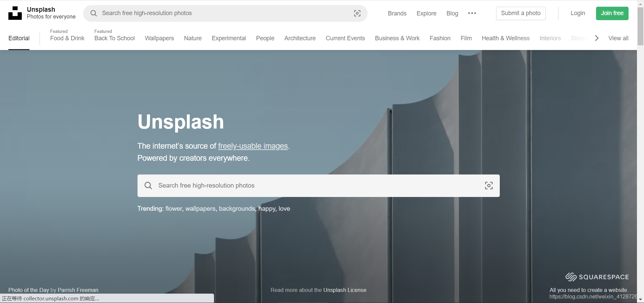Select the Health & Wellness category

tap(505, 38)
